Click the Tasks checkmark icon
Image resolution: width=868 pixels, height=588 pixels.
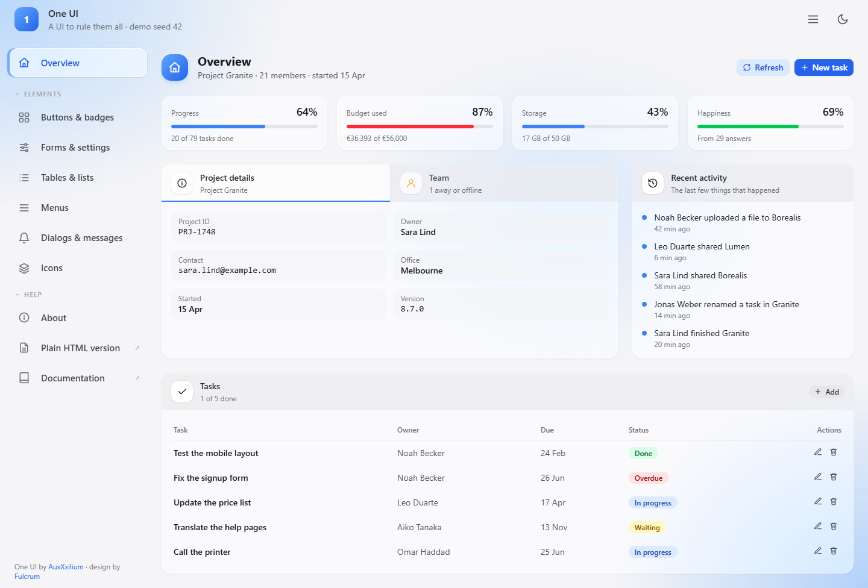[182, 392]
